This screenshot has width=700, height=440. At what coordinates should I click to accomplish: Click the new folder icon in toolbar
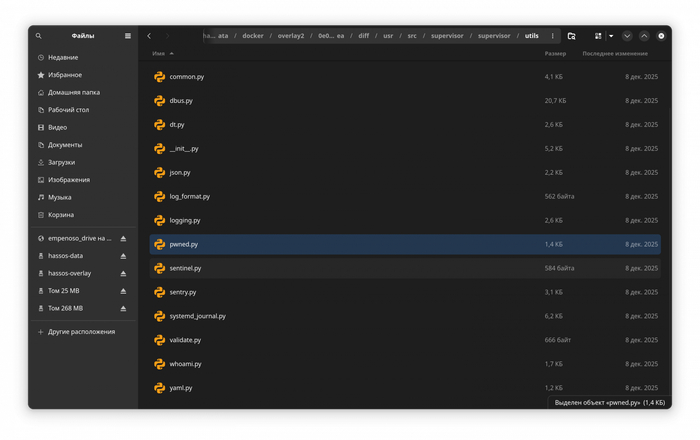coord(571,36)
